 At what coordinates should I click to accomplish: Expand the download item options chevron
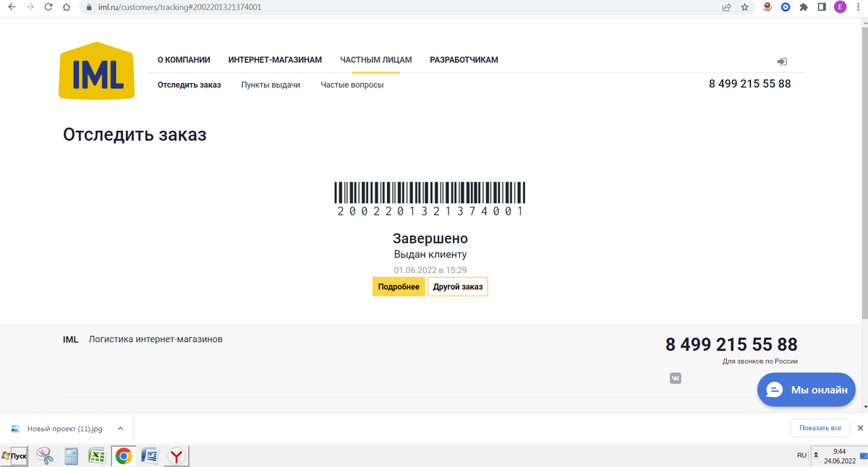(x=121, y=429)
